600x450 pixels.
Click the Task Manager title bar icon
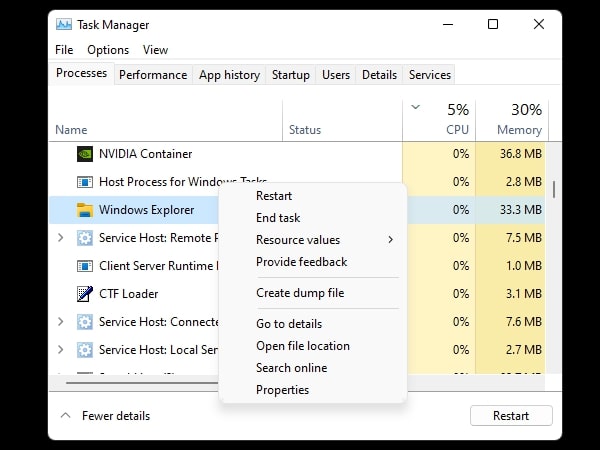tap(64, 24)
